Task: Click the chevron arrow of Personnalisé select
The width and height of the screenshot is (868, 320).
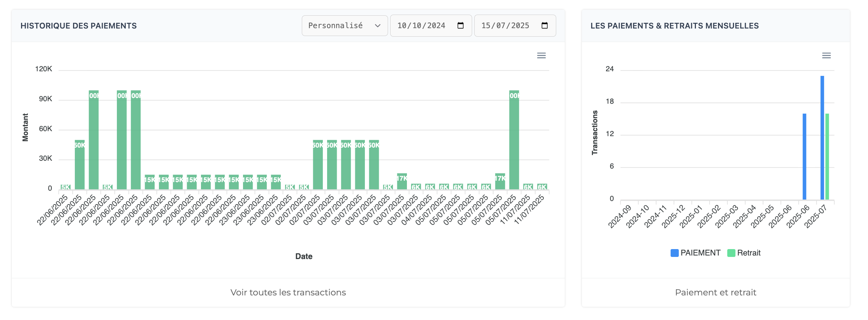Action: 378,26
